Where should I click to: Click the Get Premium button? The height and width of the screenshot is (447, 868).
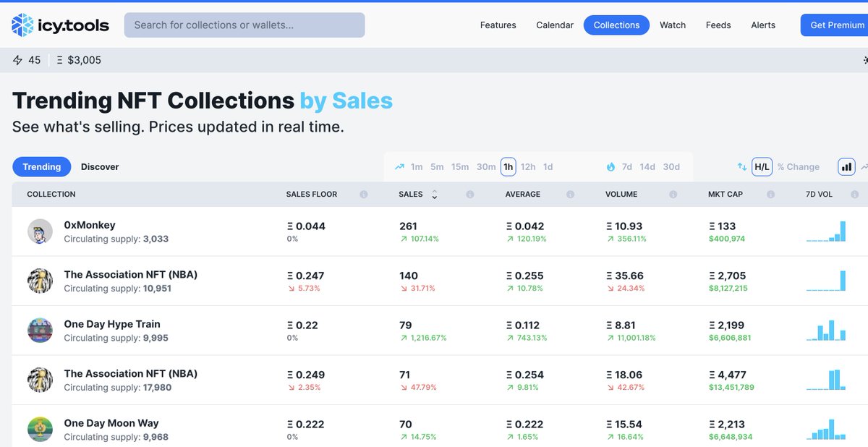click(835, 25)
